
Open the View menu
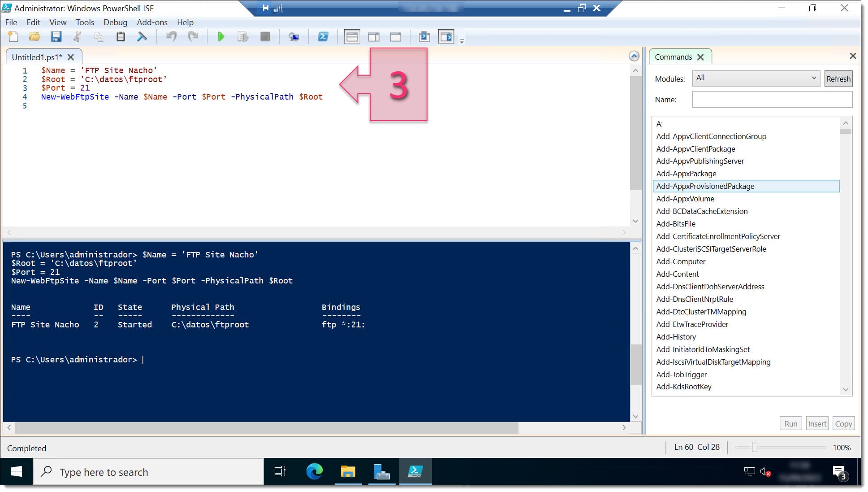coord(58,22)
